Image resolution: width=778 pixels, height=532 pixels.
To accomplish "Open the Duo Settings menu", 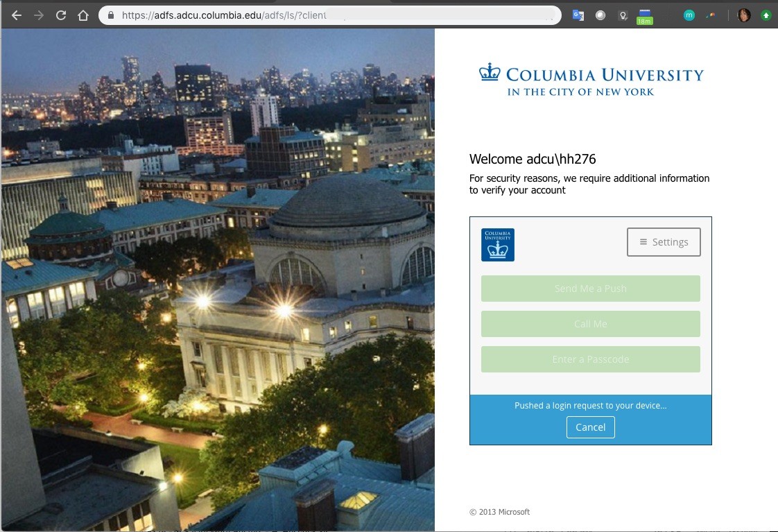I will (x=664, y=242).
